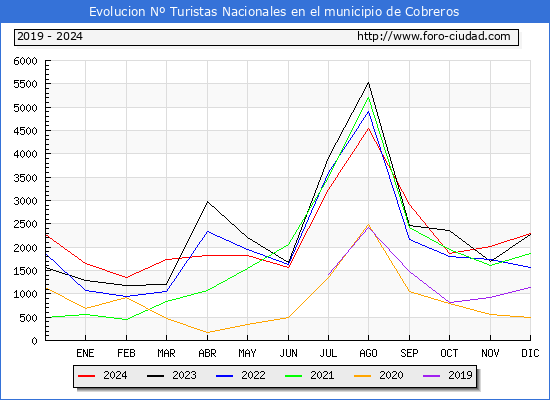Click the FEB month label
This screenshot has height=400, width=550.
coord(126,353)
